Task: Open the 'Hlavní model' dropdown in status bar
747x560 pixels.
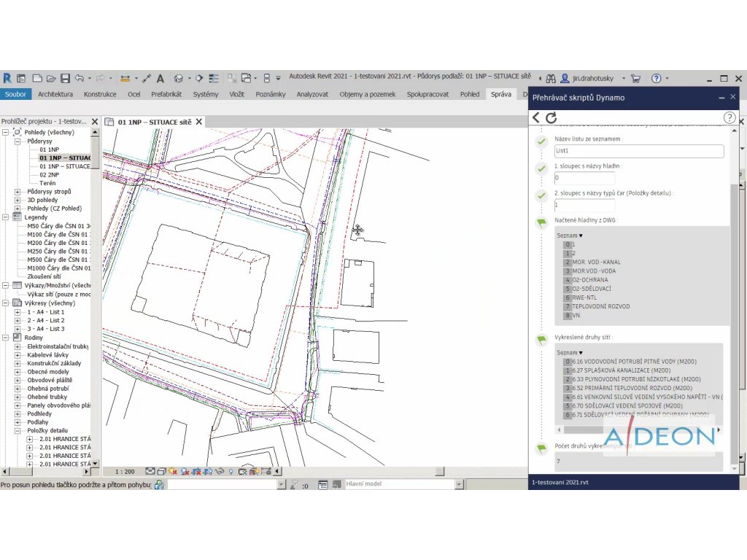Action: pos(459,484)
